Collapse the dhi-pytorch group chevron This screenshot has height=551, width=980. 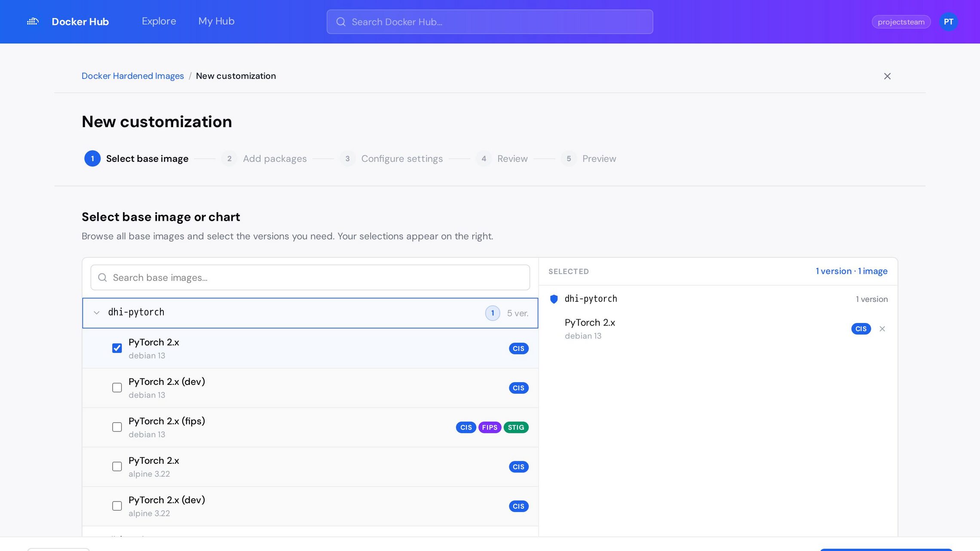(97, 313)
